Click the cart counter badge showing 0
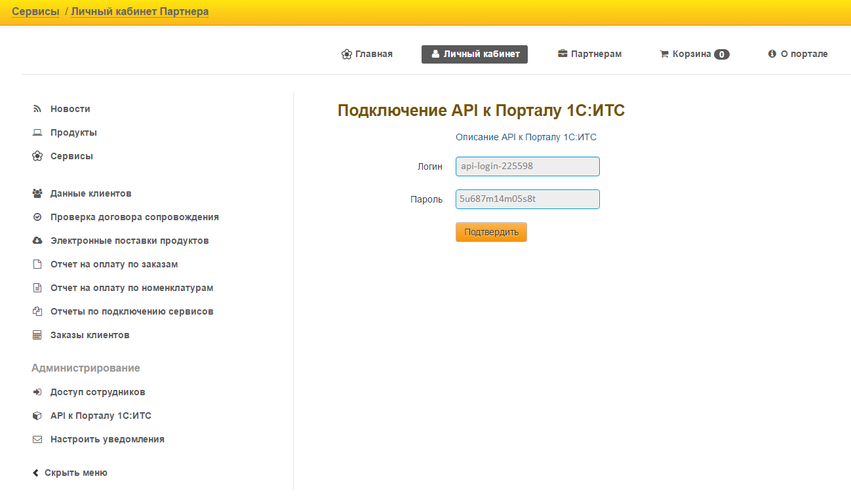The height and width of the screenshot is (504, 851). [x=722, y=54]
